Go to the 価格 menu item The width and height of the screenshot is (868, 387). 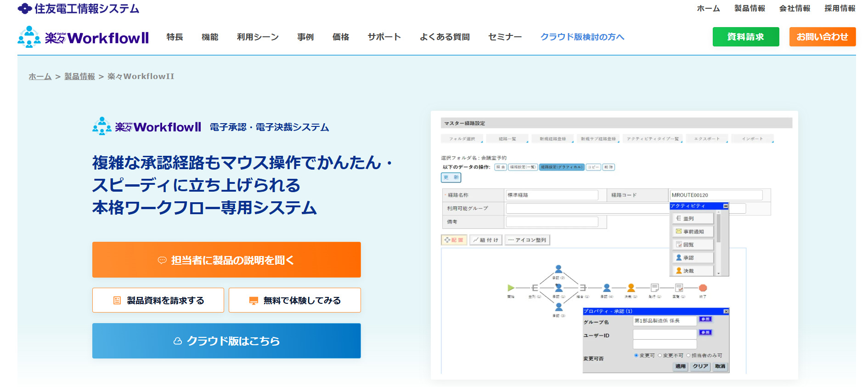[x=341, y=37]
